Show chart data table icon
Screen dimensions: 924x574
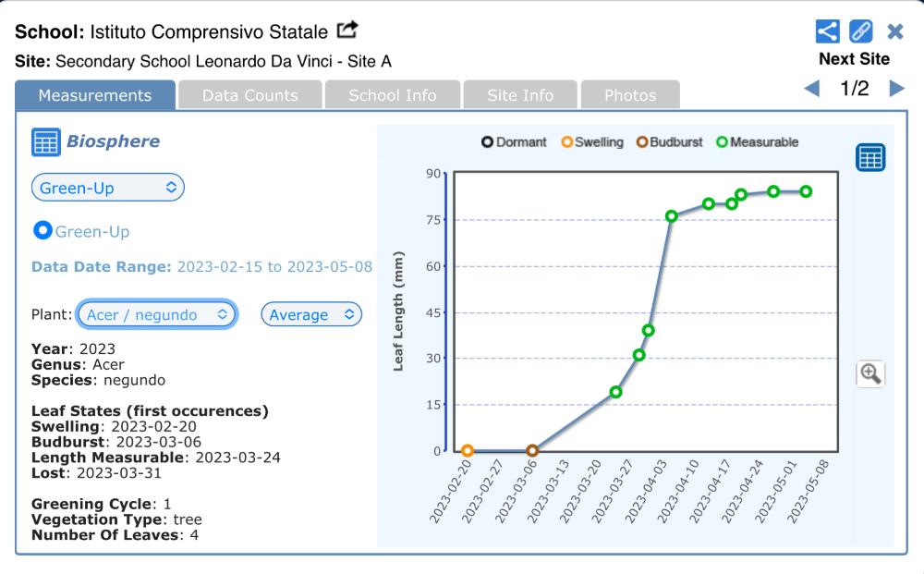pyautogui.click(x=870, y=157)
